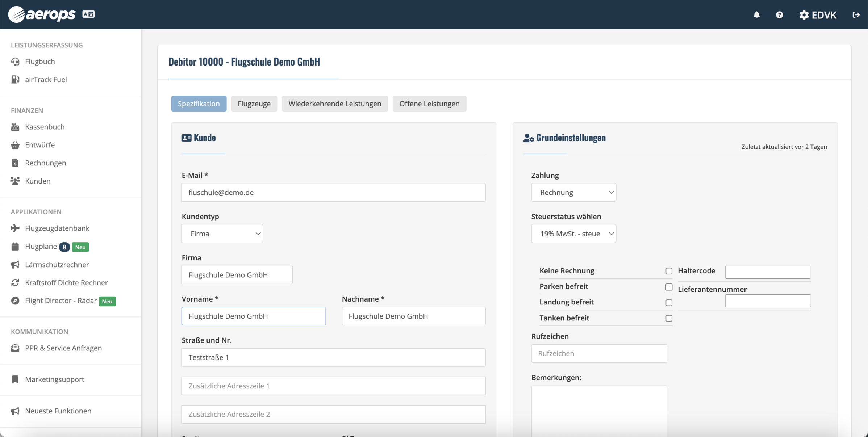
Task: Click the Flugzeugdatenbank airplane icon
Action: 15,228
